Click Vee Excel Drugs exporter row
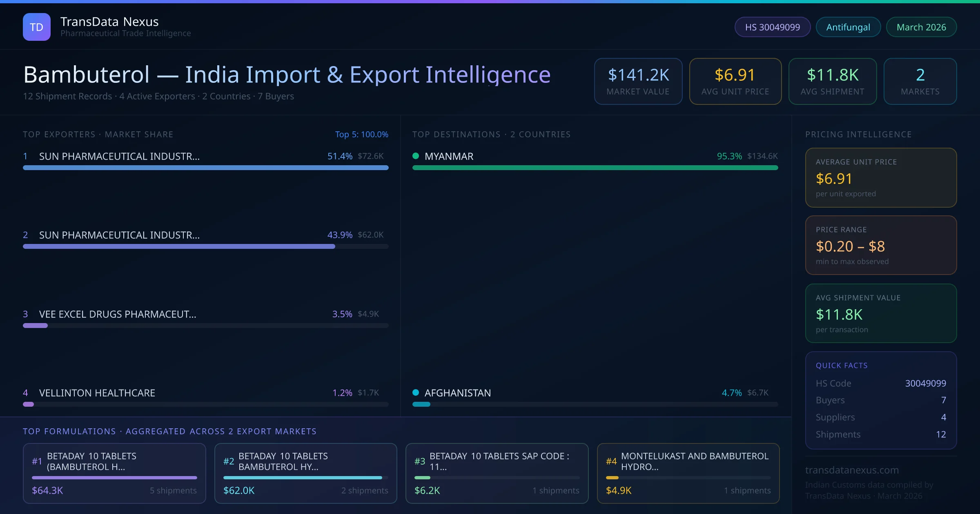Screen dimensions: 980x514 coord(118,314)
